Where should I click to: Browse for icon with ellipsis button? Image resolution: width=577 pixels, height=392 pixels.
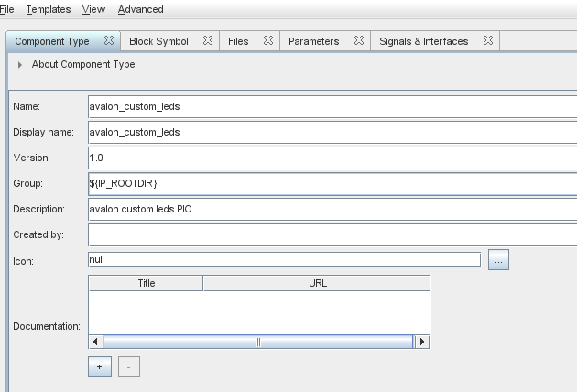(x=498, y=260)
